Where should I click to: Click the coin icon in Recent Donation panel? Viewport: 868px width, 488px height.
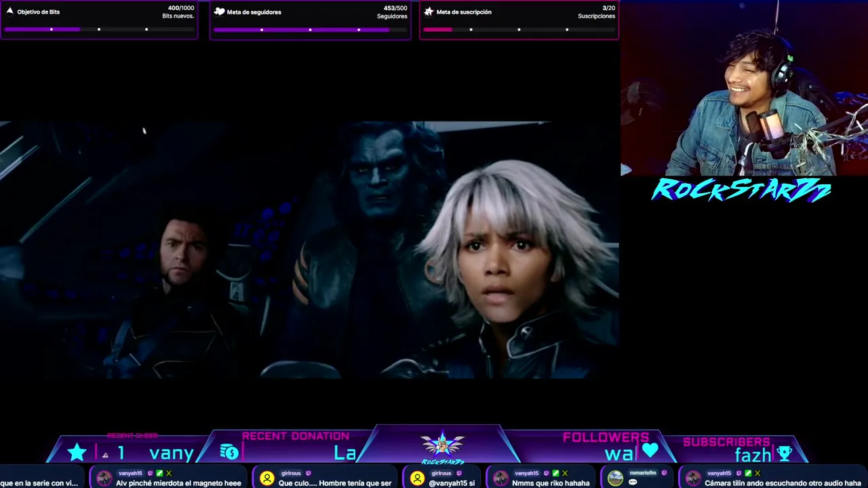229,452
